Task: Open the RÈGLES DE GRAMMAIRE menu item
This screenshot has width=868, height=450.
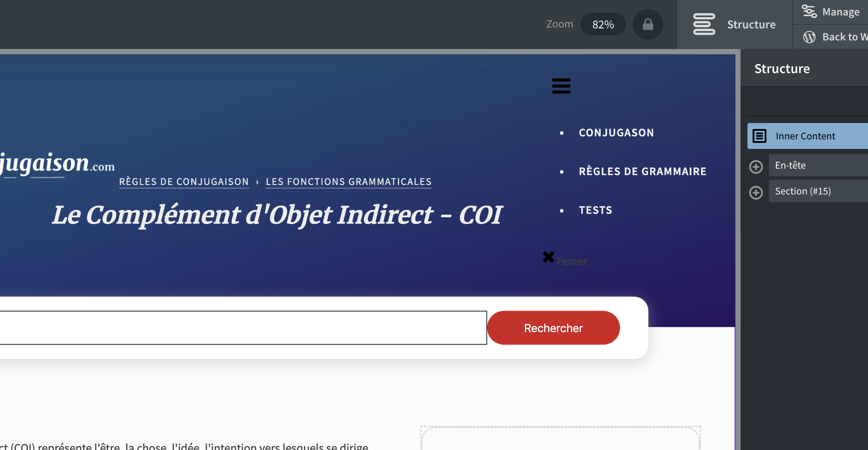Action: [x=643, y=171]
